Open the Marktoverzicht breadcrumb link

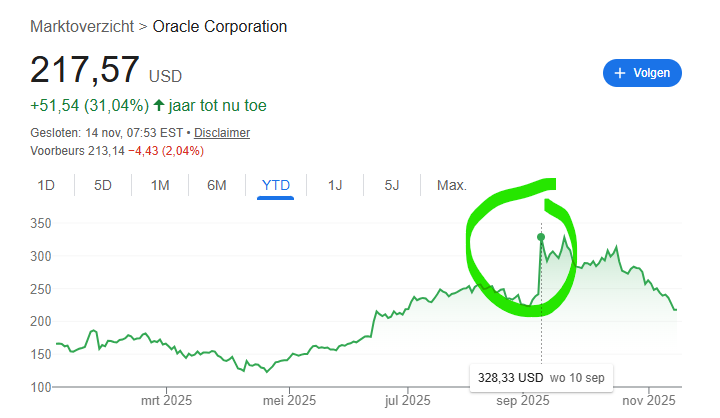pos(80,26)
